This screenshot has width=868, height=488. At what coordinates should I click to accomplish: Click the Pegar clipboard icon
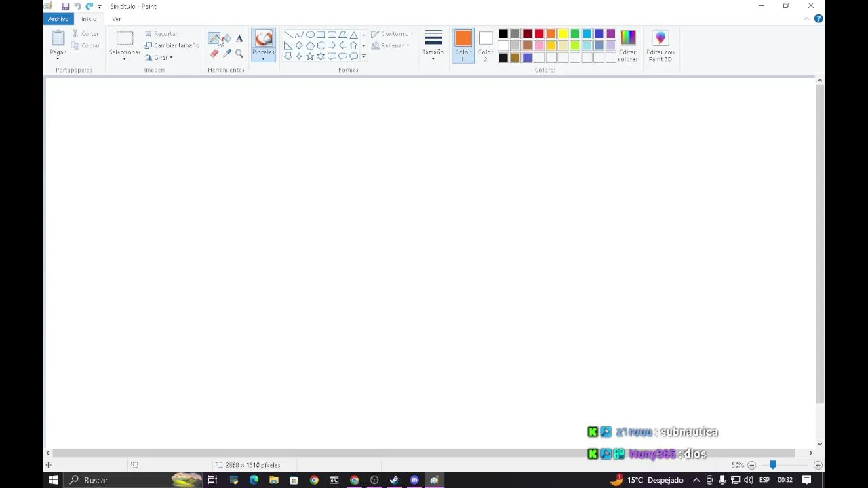pos(58,38)
